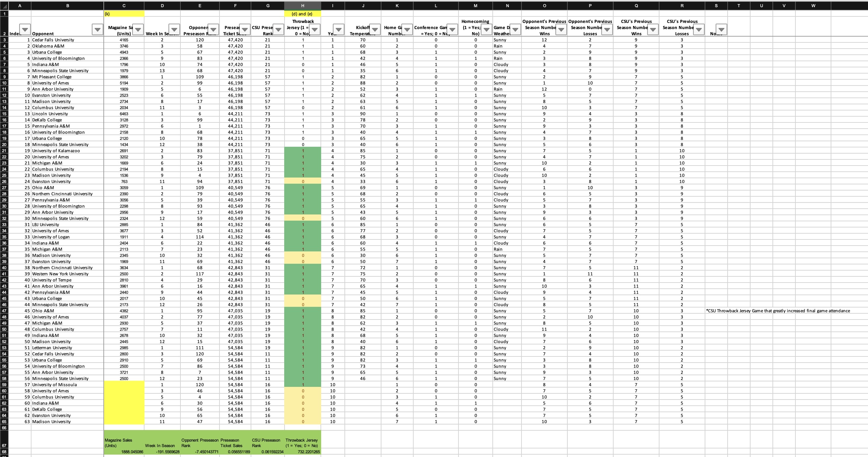
Task: Click the yellow (k) cell in row 1
Action: point(124,14)
